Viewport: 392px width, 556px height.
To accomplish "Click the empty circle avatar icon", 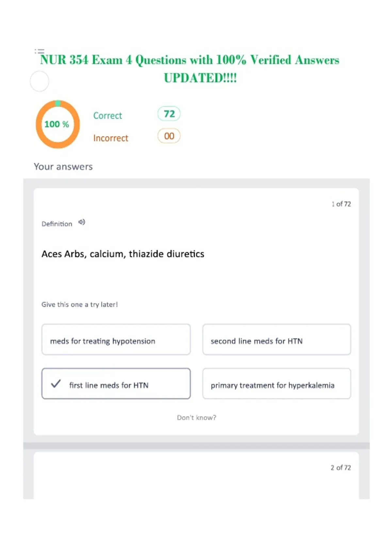I will coord(40,81).
